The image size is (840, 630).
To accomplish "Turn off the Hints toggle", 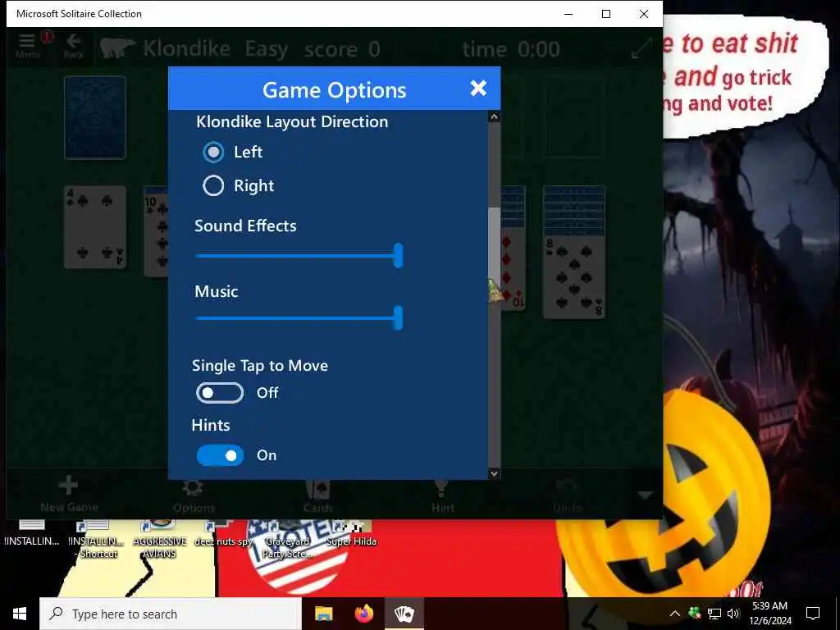I will click(x=220, y=455).
